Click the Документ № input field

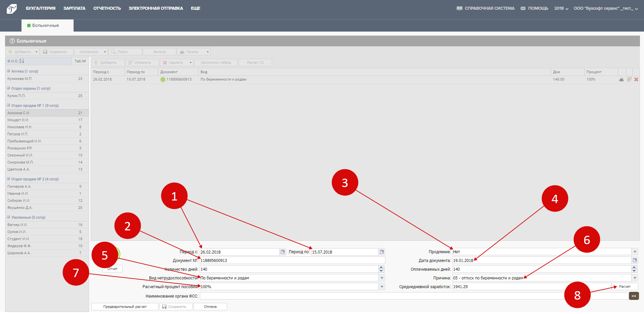coord(292,260)
